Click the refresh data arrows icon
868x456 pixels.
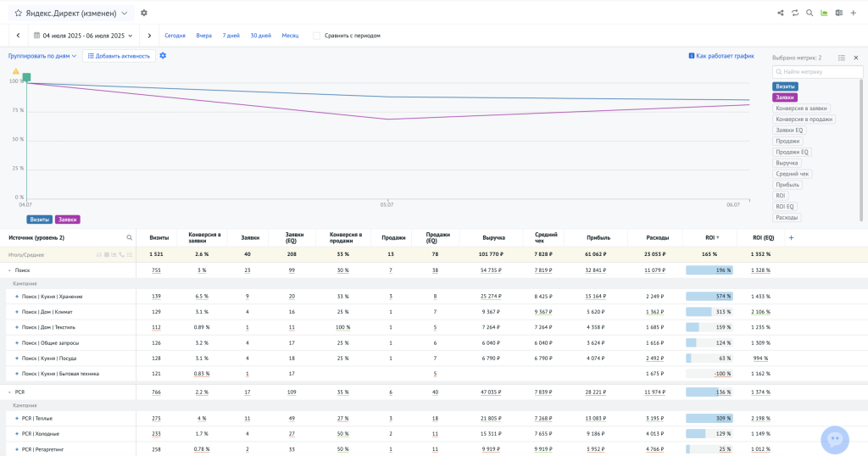pos(795,13)
